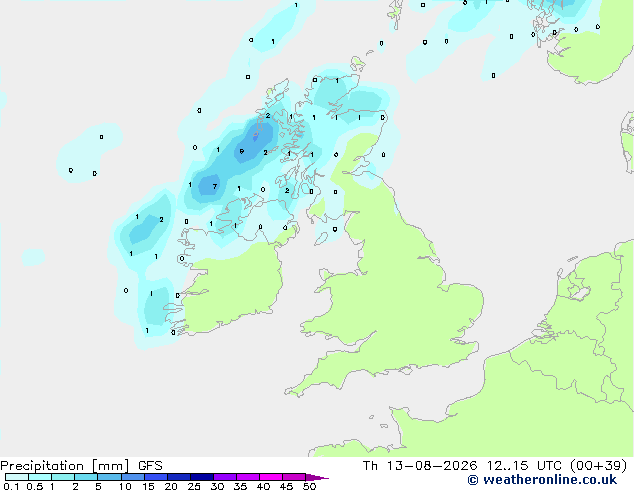
Task: Click the legend label "0.1"
Action: [x=11, y=486]
